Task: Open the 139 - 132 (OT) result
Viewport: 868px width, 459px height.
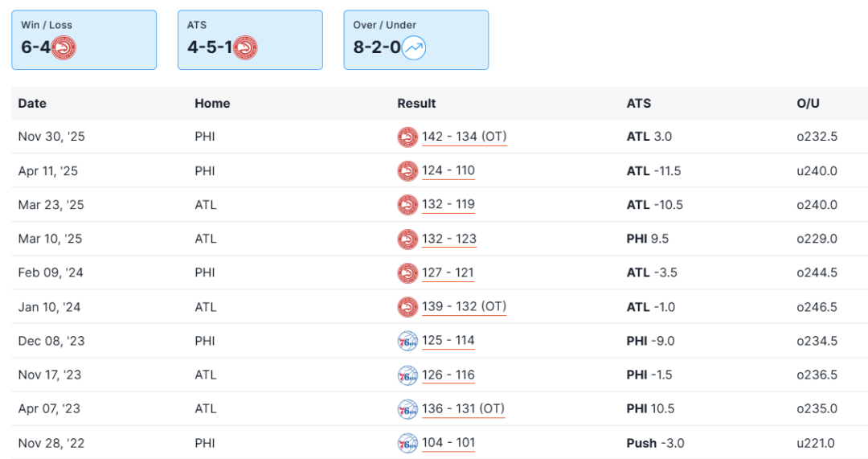Action: pos(464,307)
